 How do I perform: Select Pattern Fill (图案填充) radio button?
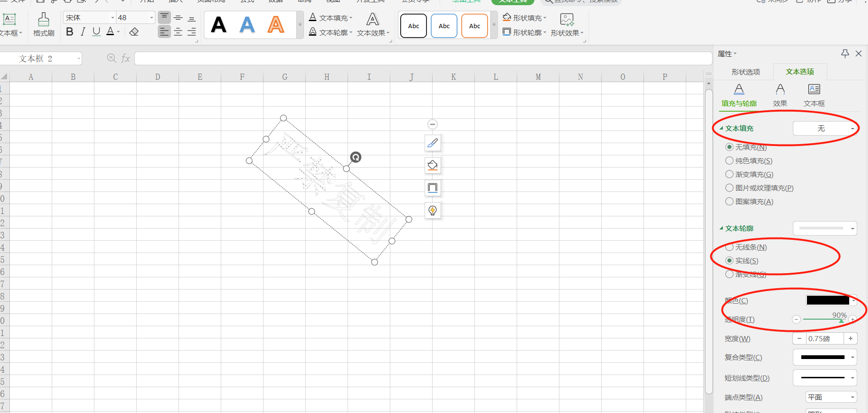point(729,201)
